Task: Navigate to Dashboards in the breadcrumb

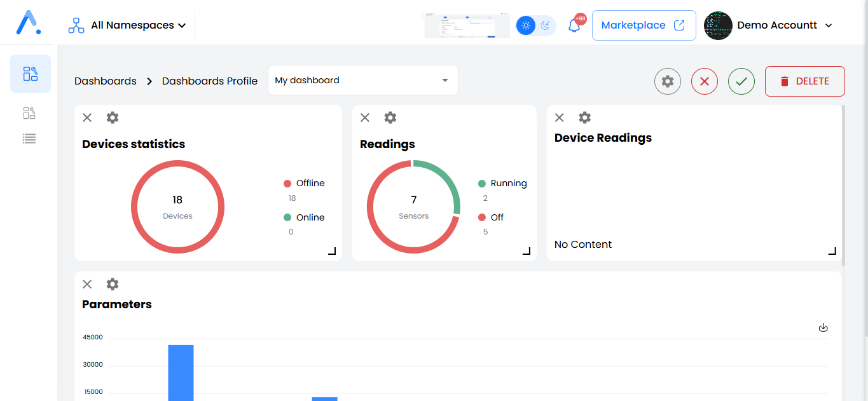Action: pyautogui.click(x=105, y=81)
